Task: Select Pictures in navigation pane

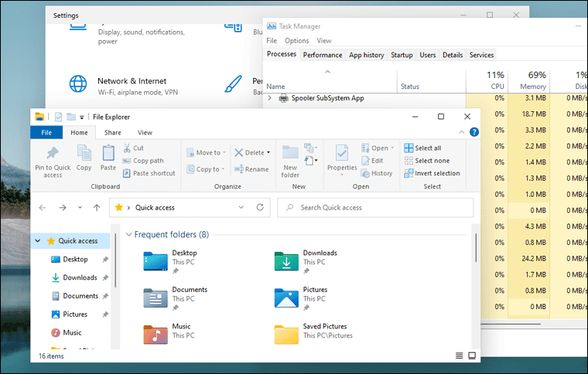Action: click(x=75, y=314)
